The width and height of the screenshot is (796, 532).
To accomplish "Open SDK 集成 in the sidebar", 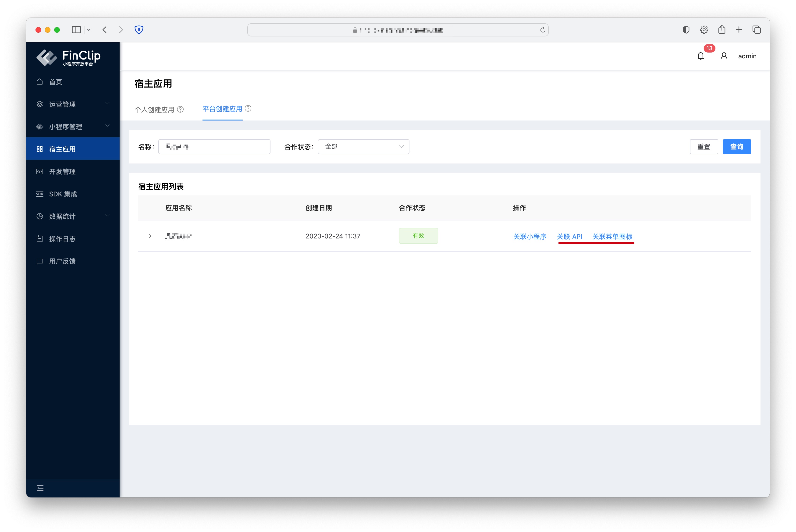I will click(x=63, y=194).
